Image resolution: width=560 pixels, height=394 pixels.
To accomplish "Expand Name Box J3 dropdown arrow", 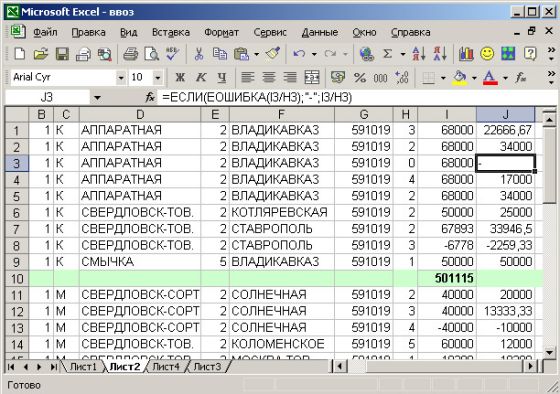I will (x=97, y=97).
